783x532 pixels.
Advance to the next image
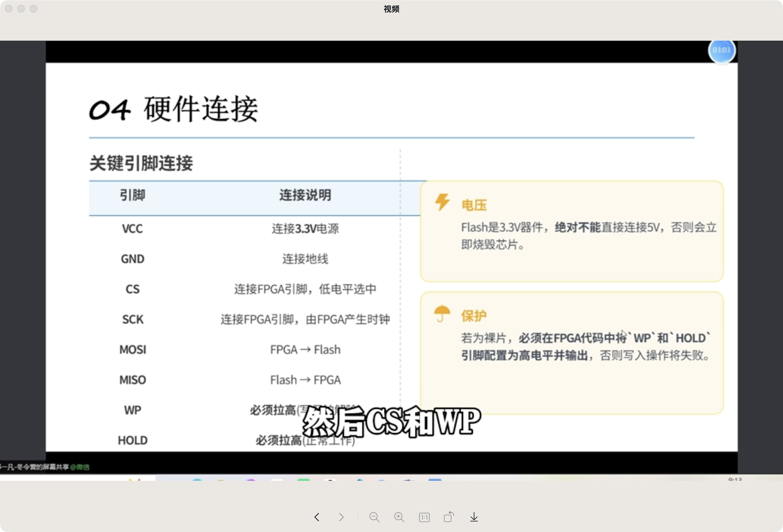click(341, 517)
